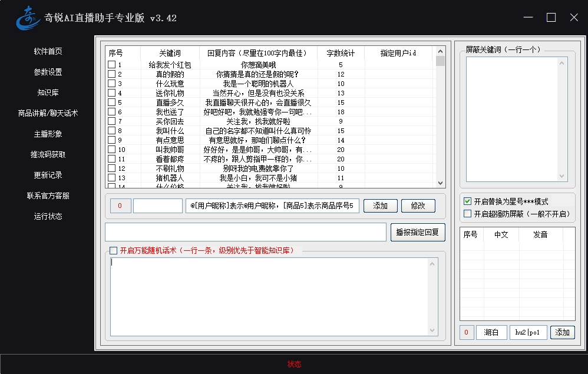Click 添加 button in pronunciation panel
The height and width of the screenshot is (374, 588).
tap(562, 332)
